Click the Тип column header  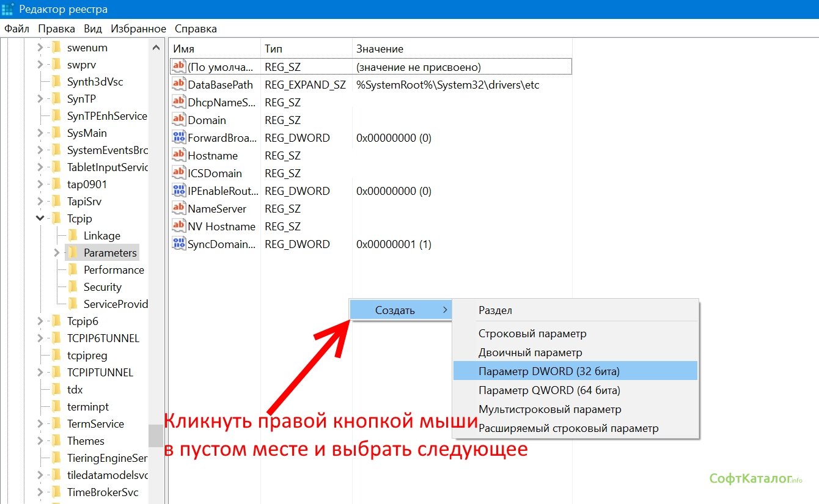tap(306, 49)
